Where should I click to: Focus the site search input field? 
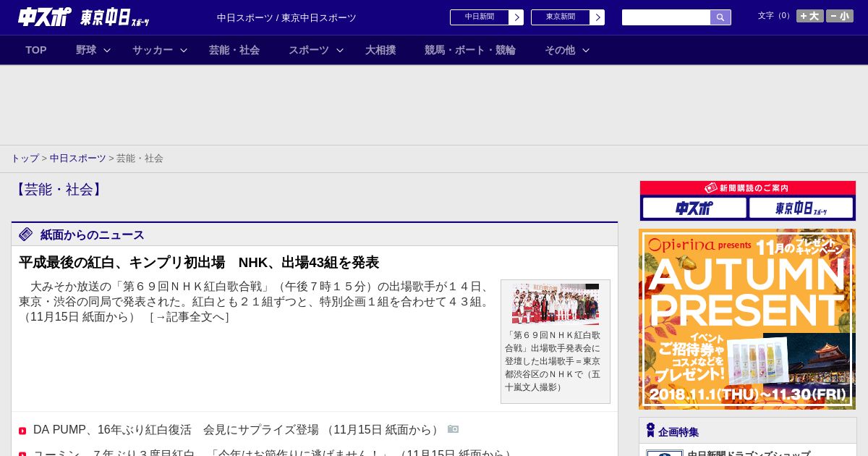pyautogui.click(x=666, y=17)
